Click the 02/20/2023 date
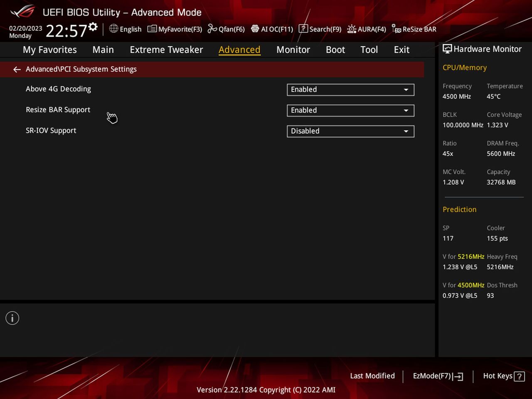 [x=26, y=28]
